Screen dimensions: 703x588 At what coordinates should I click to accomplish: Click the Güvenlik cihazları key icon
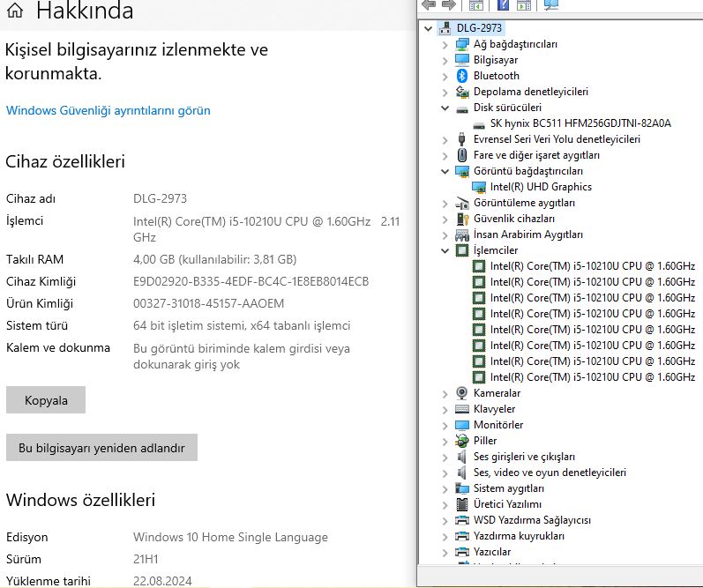tap(462, 219)
